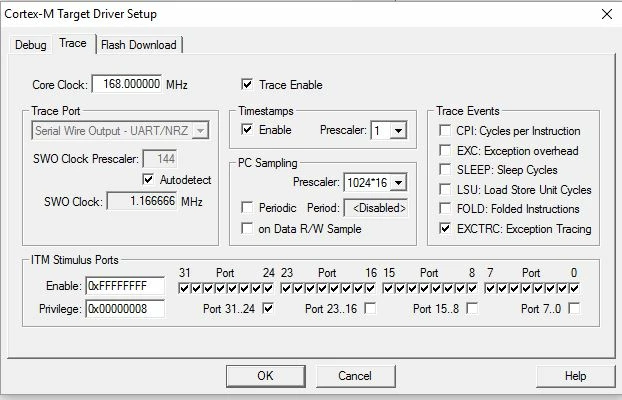Screen dimensions: 622x400
Task: Click the OK button
Action: click(x=265, y=376)
